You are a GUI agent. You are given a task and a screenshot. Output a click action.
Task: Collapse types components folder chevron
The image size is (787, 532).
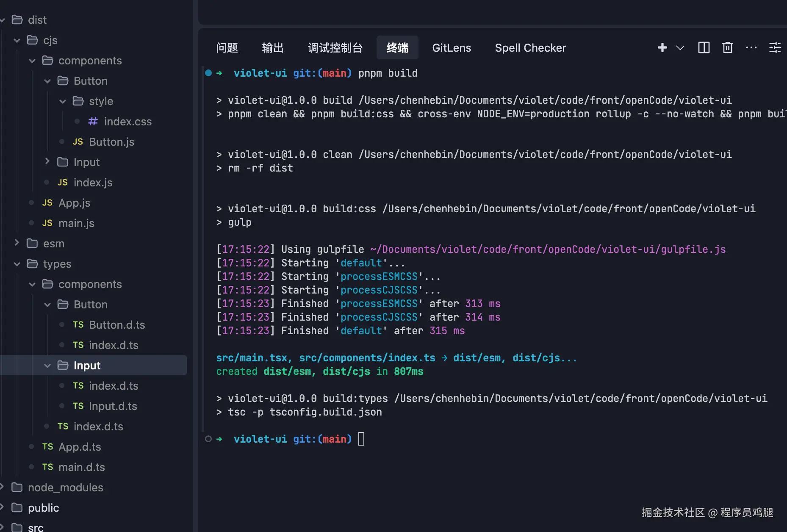32,284
